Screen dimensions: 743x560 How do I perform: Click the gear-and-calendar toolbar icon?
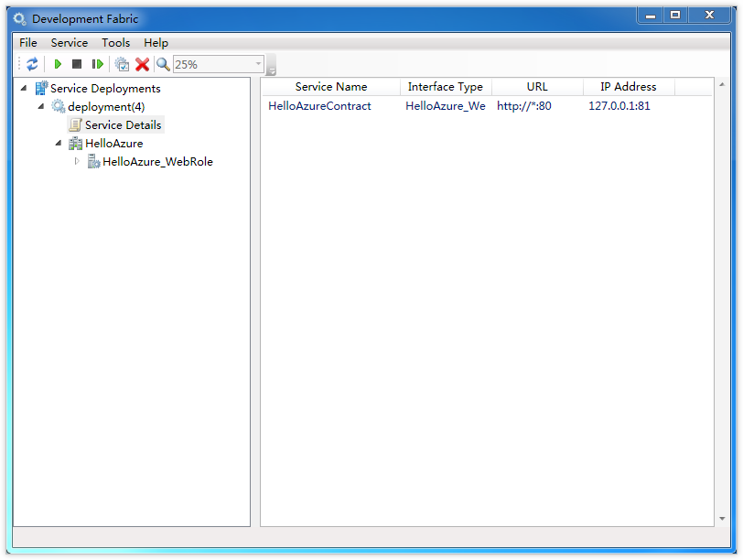tap(122, 64)
